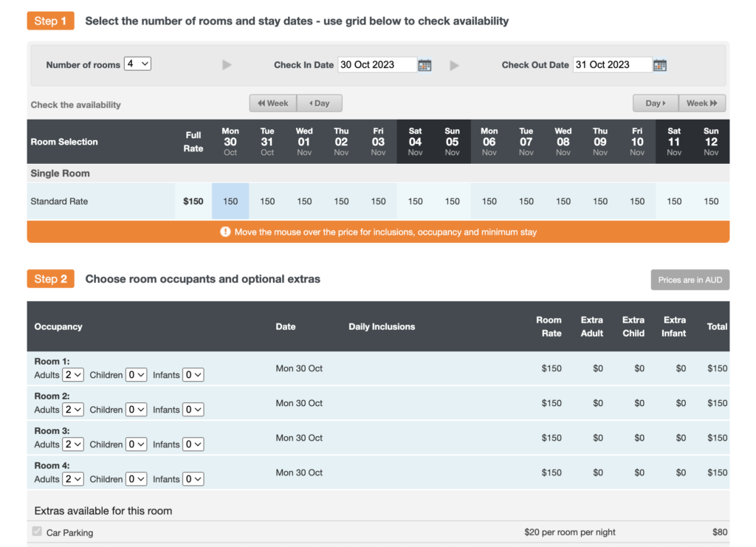Advance availability grid by one day
This screenshot has height=547, width=756.
tap(656, 103)
